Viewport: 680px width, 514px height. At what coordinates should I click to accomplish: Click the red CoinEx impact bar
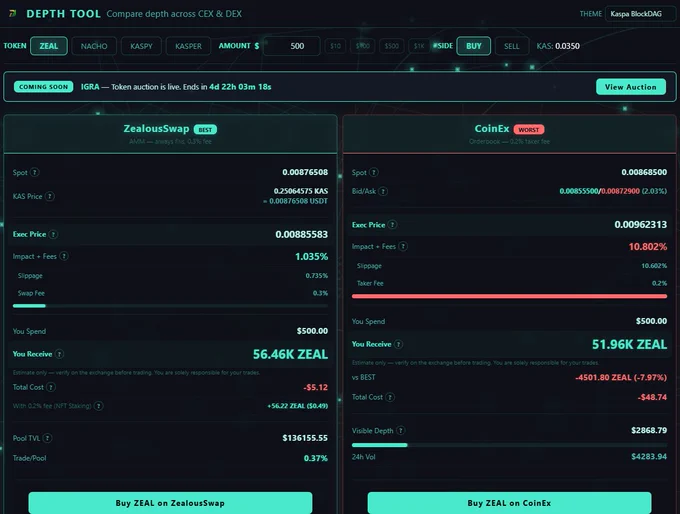click(510, 296)
